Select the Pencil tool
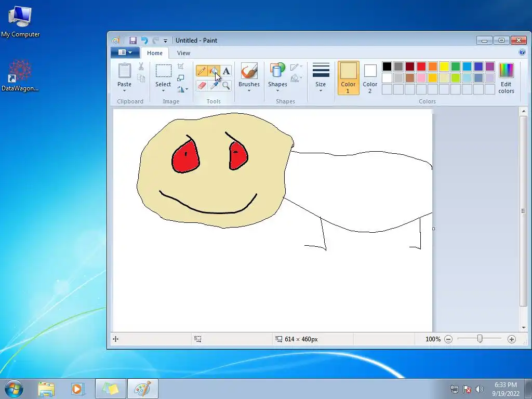 [202, 71]
